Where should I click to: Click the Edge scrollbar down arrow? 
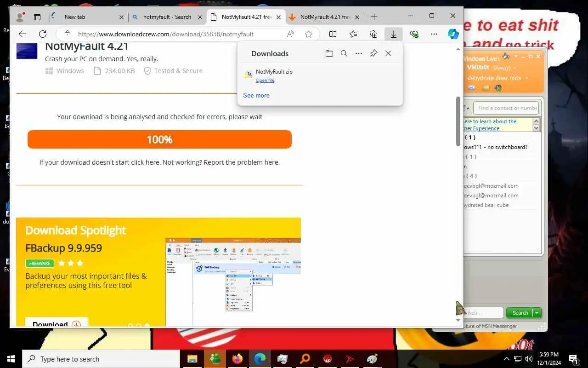458,321
